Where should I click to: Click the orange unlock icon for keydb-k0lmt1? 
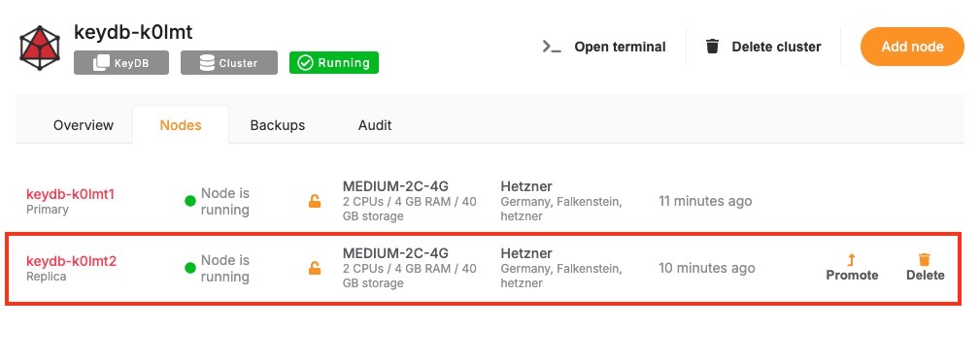point(315,201)
